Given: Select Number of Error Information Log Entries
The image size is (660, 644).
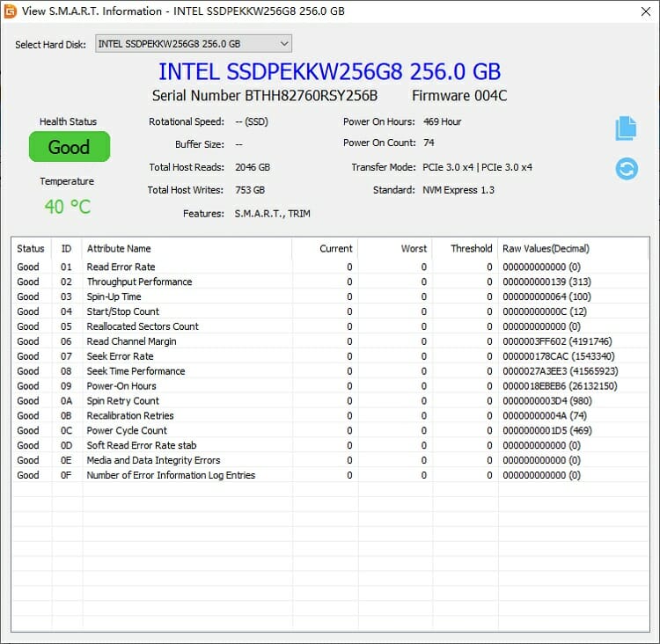Looking at the screenshot, I should pos(171,475).
